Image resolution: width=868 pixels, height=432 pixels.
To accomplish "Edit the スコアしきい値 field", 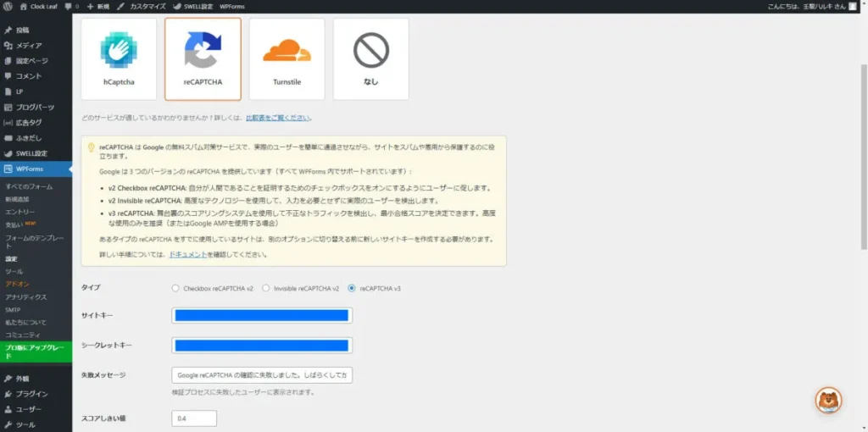I will pos(194,418).
